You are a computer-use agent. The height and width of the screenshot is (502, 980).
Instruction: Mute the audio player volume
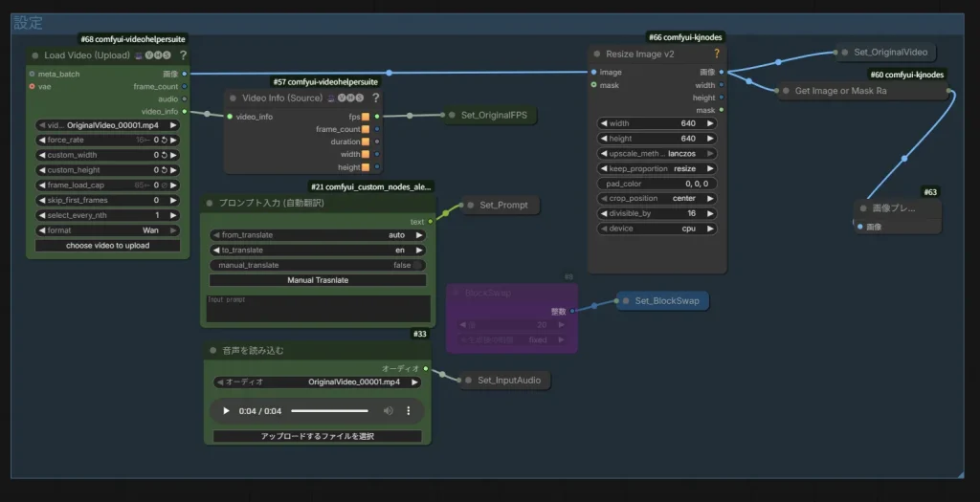[389, 411]
